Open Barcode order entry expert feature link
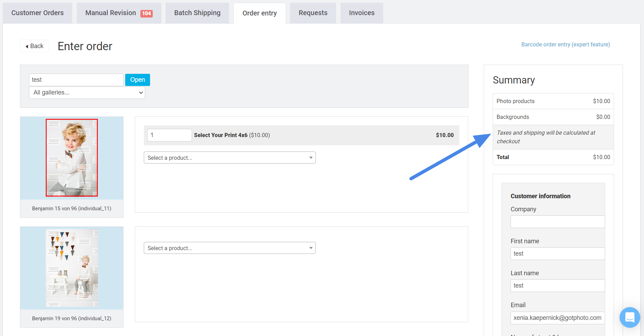 pos(566,45)
